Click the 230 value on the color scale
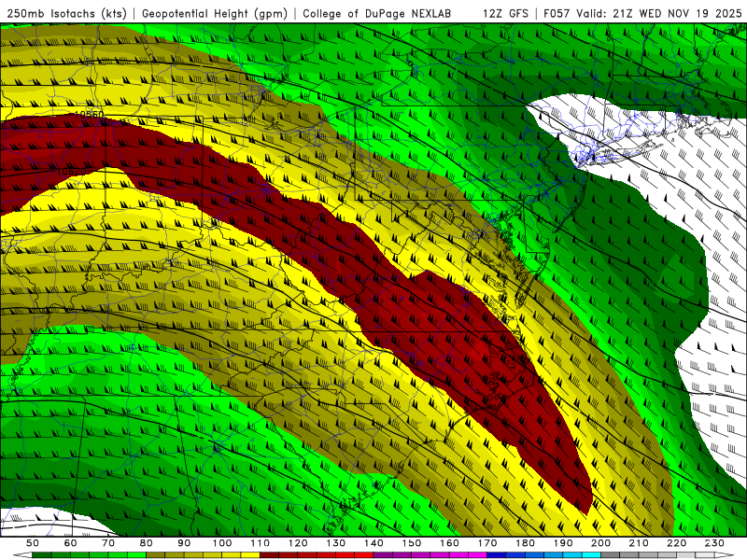This screenshot has height=560, width=747. pyautogui.click(x=714, y=543)
